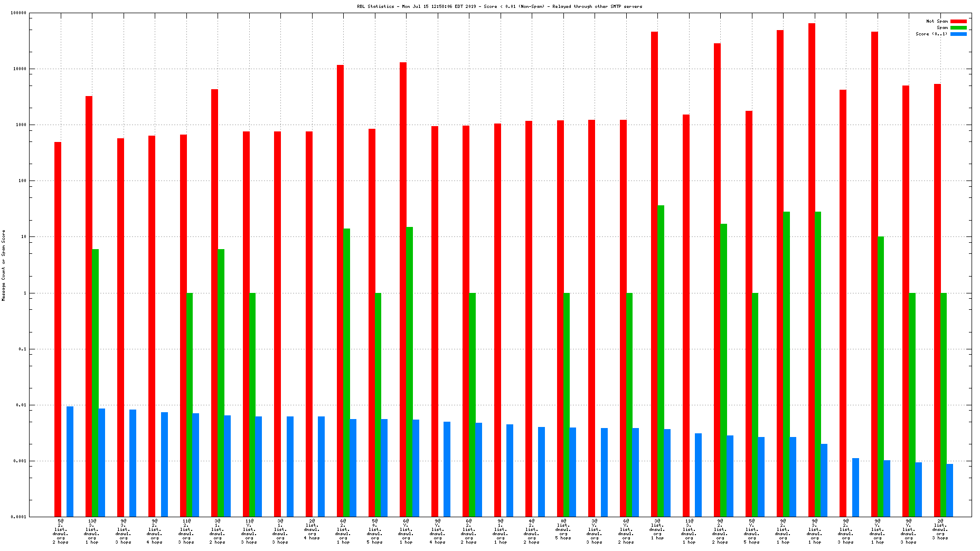Click the '5@ 0.list.dnswl.org 5 hops' axis label
The width and height of the screenshot is (980, 551).
(x=375, y=531)
